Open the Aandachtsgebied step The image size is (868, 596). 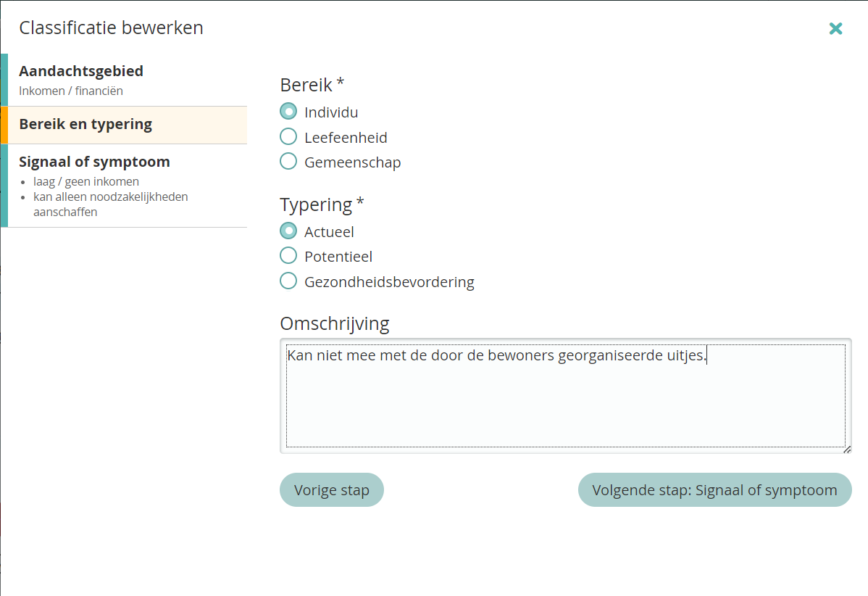point(81,71)
